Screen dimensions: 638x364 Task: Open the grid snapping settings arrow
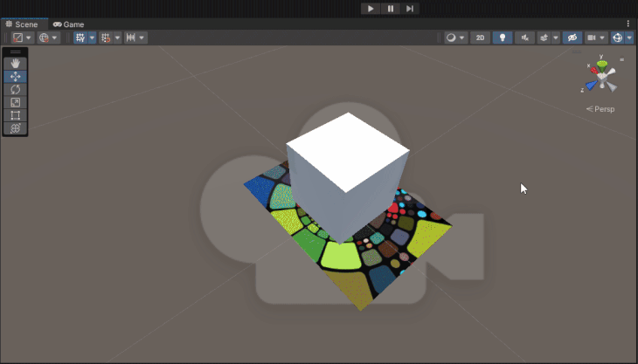point(118,38)
